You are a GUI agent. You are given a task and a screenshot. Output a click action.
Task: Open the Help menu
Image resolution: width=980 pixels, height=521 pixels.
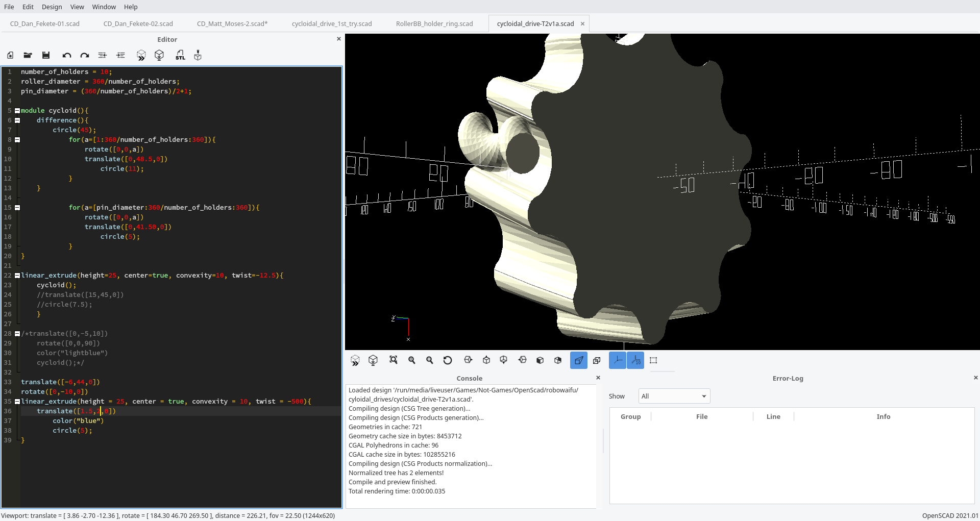point(131,7)
